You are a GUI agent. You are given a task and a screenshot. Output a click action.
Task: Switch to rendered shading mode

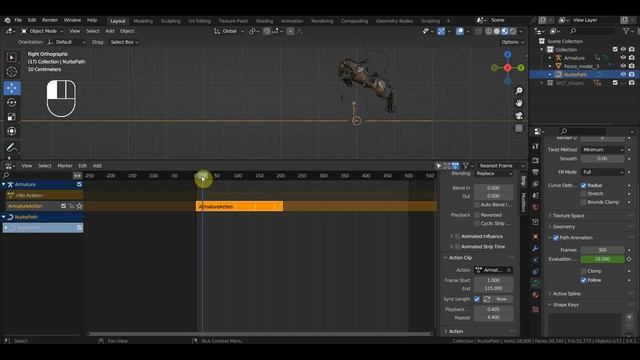coord(513,31)
